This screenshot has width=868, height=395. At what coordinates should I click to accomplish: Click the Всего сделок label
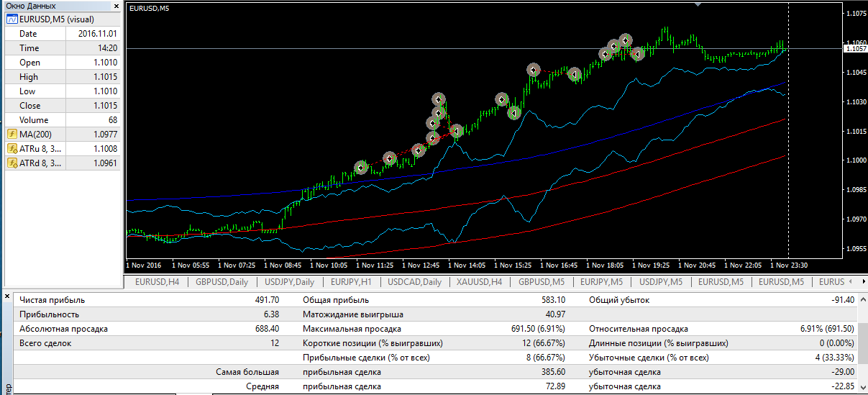pos(45,343)
